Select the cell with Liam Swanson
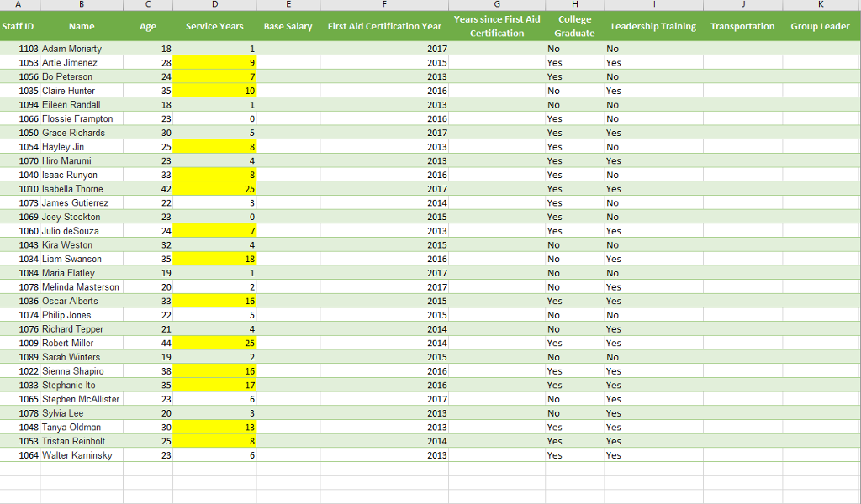Image resolution: width=861 pixels, height=504 pixels. tap(82, 259)
